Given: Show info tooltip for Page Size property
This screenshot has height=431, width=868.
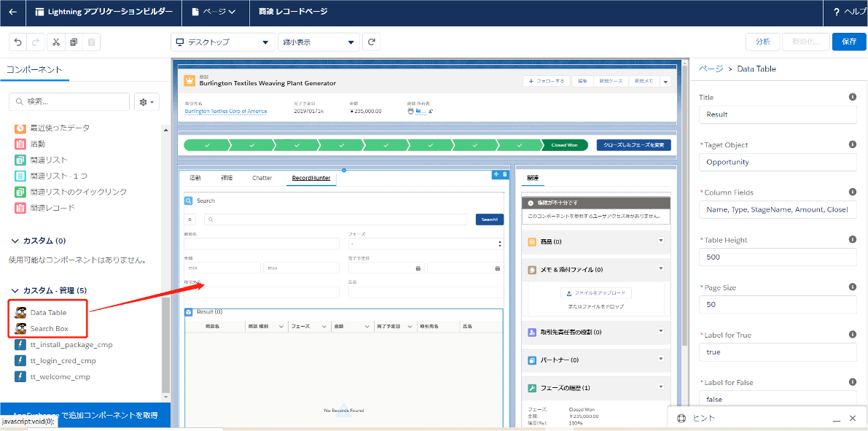Looking at the screenshot, I should [x=853, y=287].
